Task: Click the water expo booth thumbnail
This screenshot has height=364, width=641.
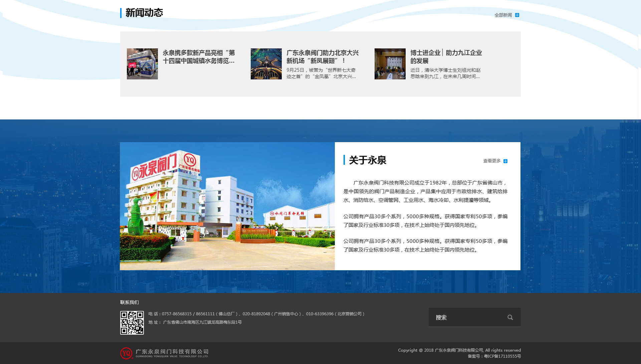Action: 142,64
